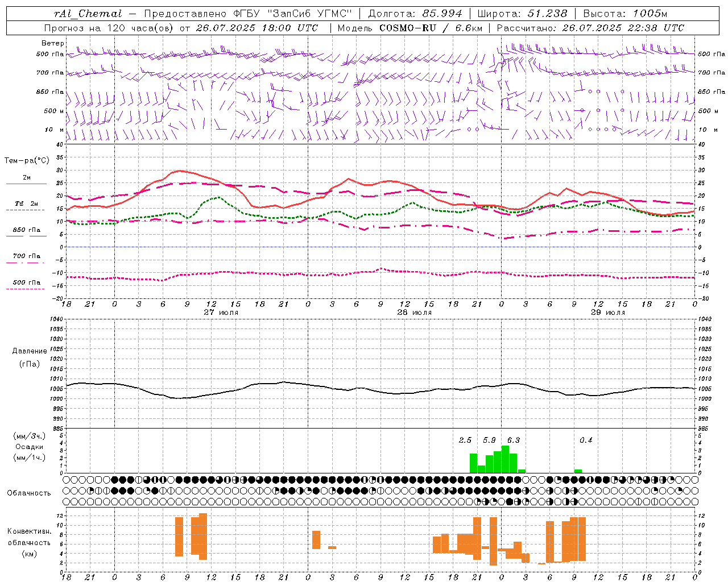The image size is (728, 582).
Task: Click the 2м temperature legend entry
Action: [x=27, y=178]
